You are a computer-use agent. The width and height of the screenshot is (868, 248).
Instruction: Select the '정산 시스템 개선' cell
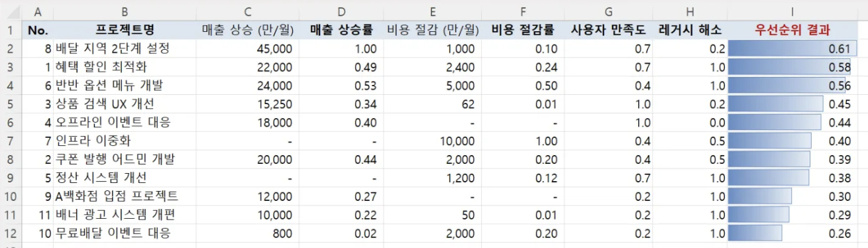pos(125,178)
